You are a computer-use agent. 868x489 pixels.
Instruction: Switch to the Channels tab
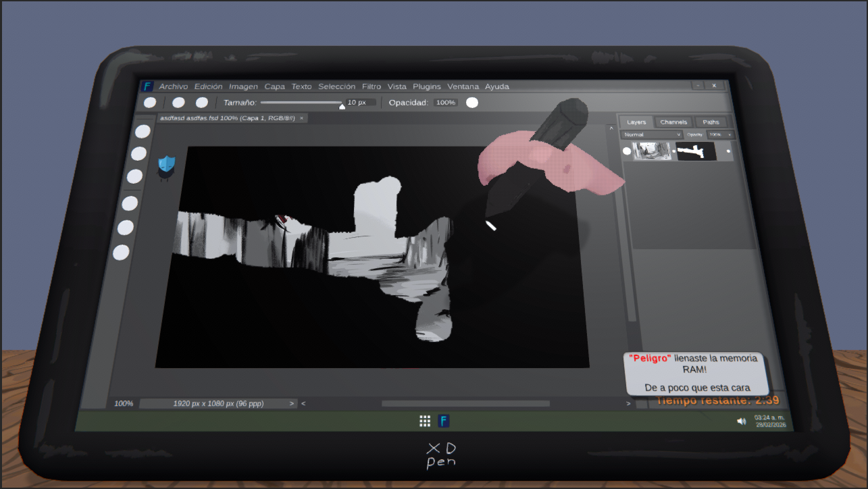(x=673, y=122)
